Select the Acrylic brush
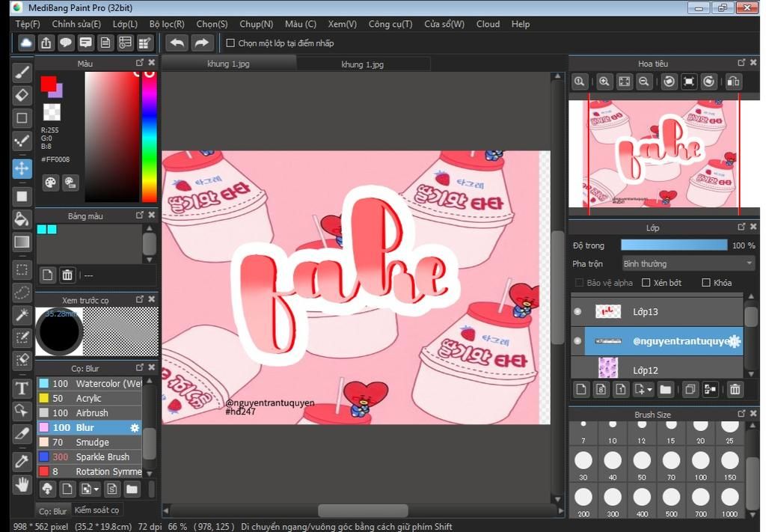Viewport: 766px width, 532px height. 90,398
